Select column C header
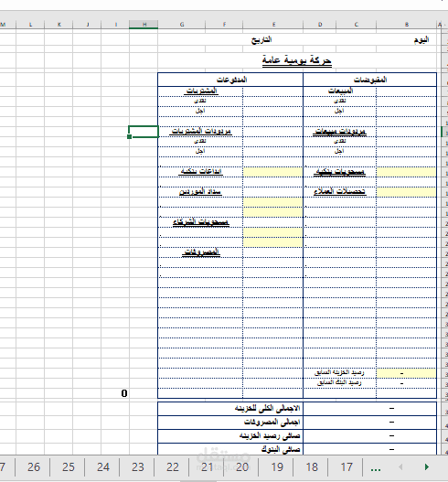The height and width of the screenshot is (482, 448). point(357,25)
